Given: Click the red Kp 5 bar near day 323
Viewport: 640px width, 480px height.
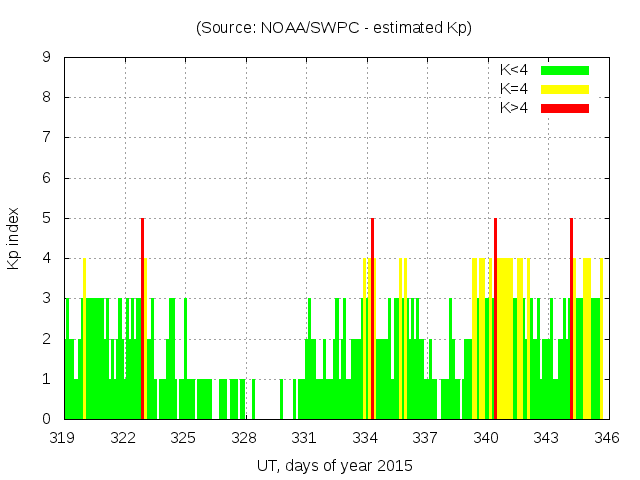Looking at the screenshot, I should (x=143, y=318).
